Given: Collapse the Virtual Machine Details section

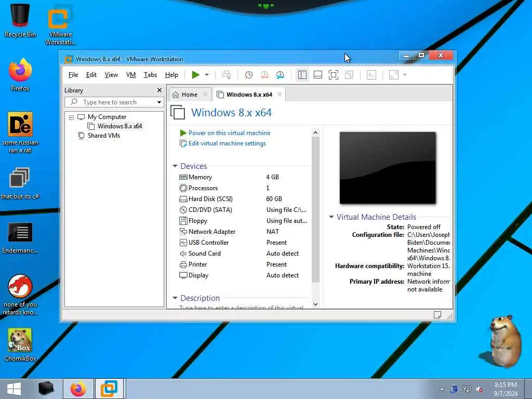Looking at the screenshot, I should [x=331, y=217].
